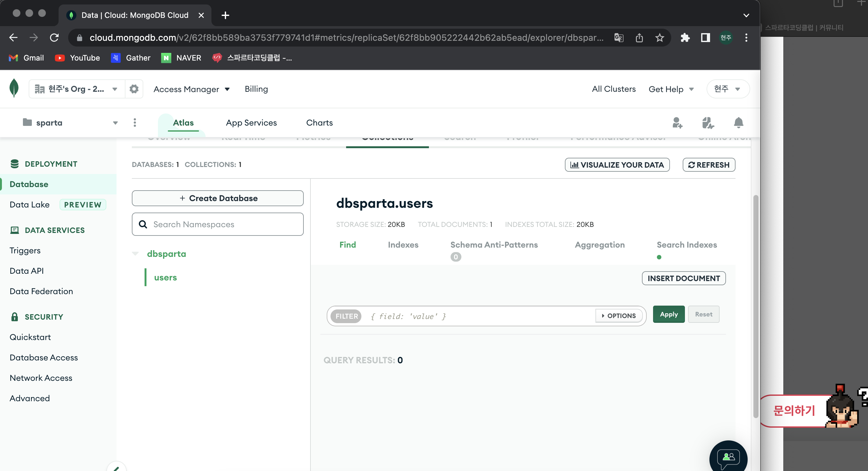The image size is (868, 471).
Task: Open the Billing link
Action: coord(256,89)
